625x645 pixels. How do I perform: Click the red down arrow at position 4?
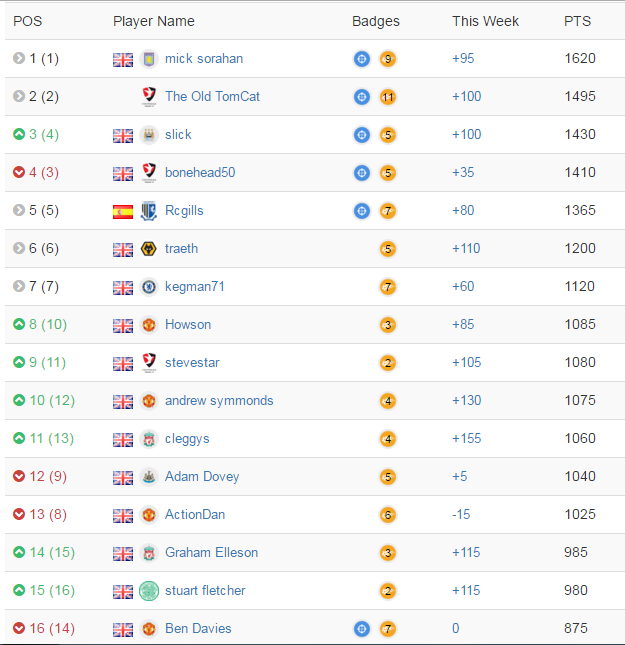click(19, 173)
